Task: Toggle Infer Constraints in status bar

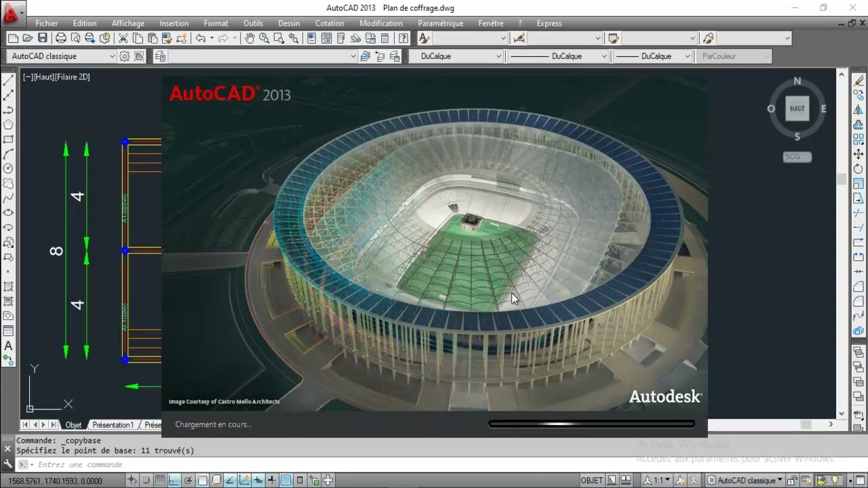Action: coord(132,481)
